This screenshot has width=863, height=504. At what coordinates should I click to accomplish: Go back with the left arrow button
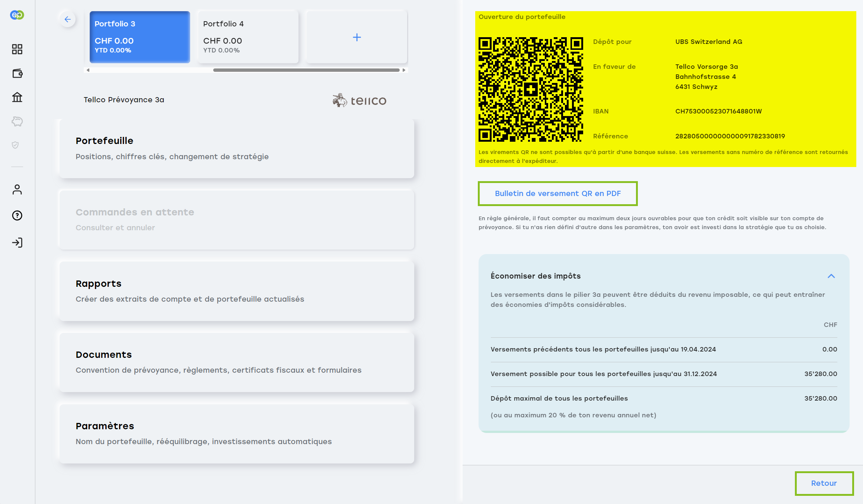[67, 19]
